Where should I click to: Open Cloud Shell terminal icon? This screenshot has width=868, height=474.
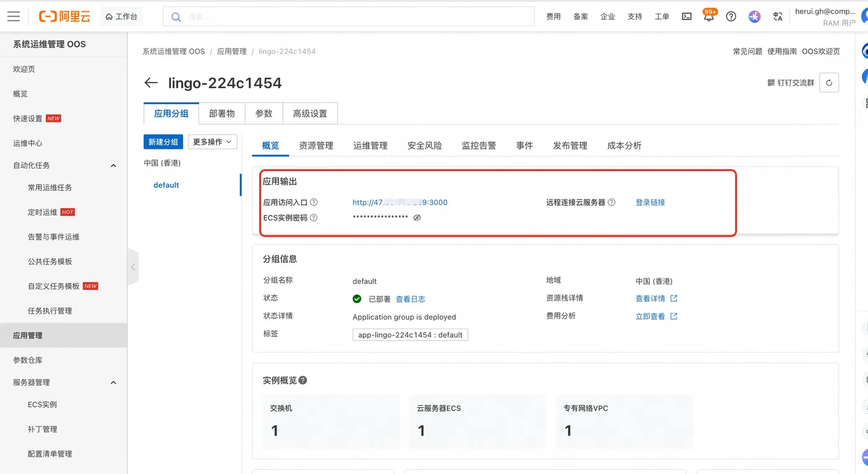(686, 17)
